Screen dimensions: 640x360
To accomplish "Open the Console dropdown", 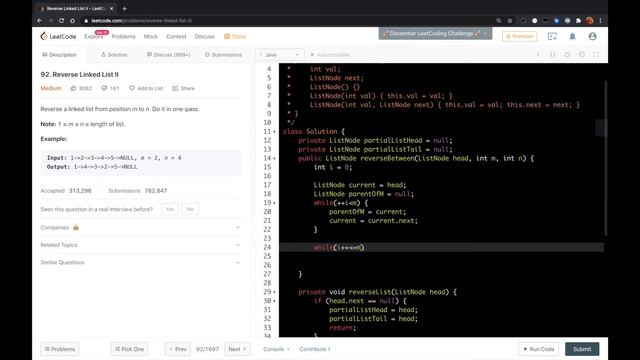I will coord(276,349).
